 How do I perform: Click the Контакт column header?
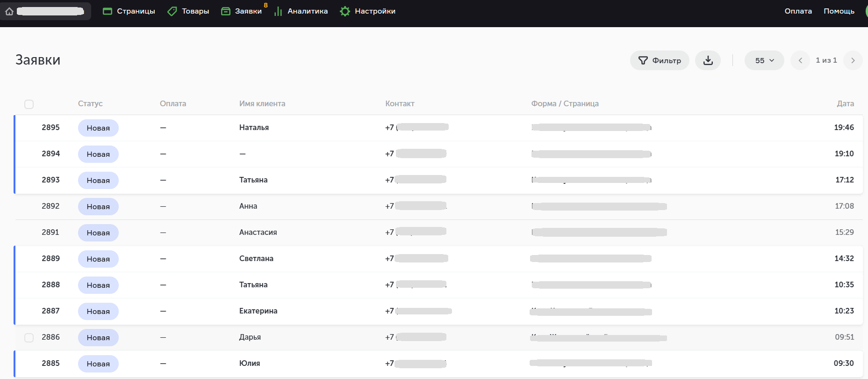tap(400, 103)
